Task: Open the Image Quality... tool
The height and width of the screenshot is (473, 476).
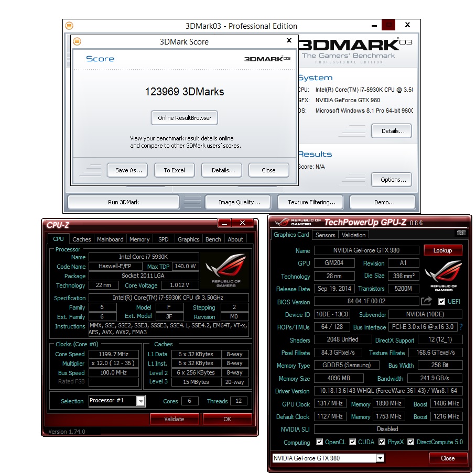Action: click(238, 202)
